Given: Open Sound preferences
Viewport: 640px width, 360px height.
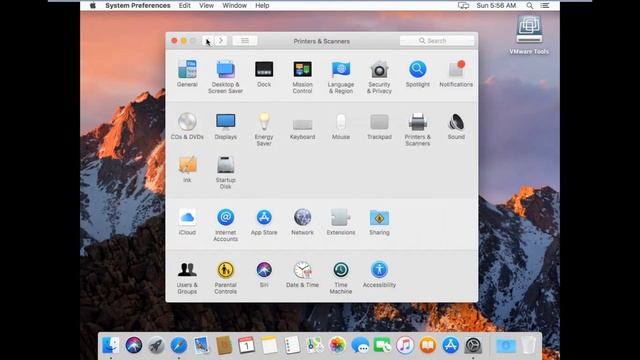Looking at the screenshot, I should point(456,126).
